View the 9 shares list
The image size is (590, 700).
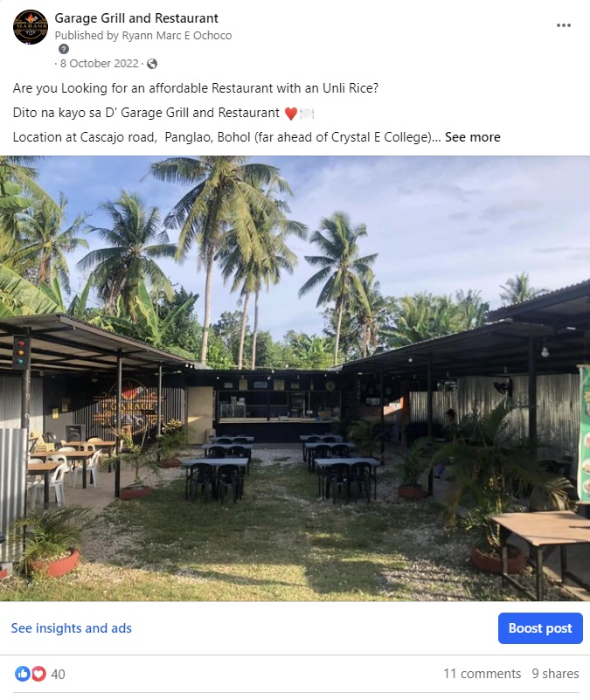555,674
